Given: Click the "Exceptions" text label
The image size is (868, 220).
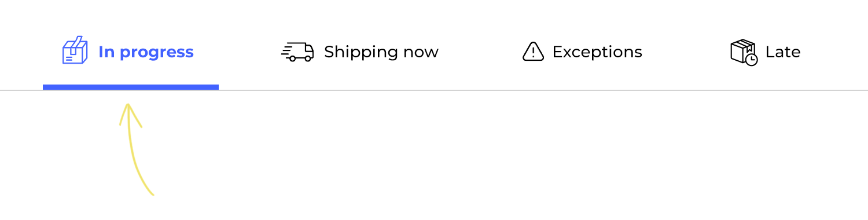Looking at the screenshot, I should tap(597, 52).
